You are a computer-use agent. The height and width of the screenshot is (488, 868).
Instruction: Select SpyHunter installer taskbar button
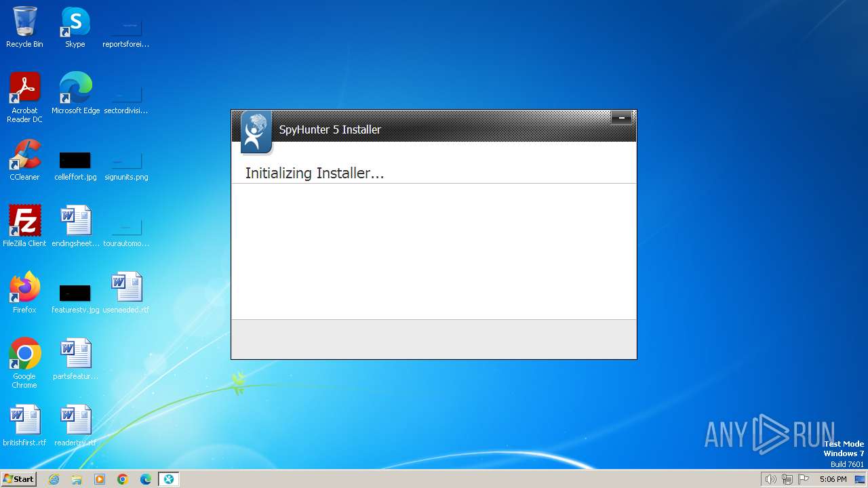(169, 479)
